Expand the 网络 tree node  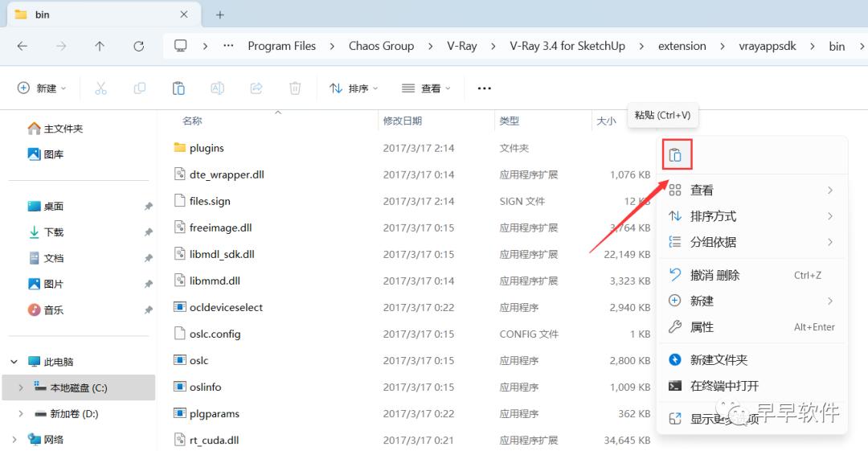point(14,440)
